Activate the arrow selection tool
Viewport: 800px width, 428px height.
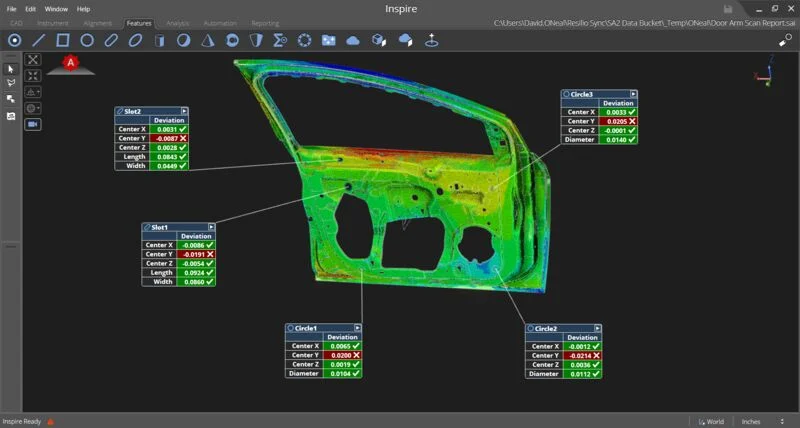click(x=11, y=69)
